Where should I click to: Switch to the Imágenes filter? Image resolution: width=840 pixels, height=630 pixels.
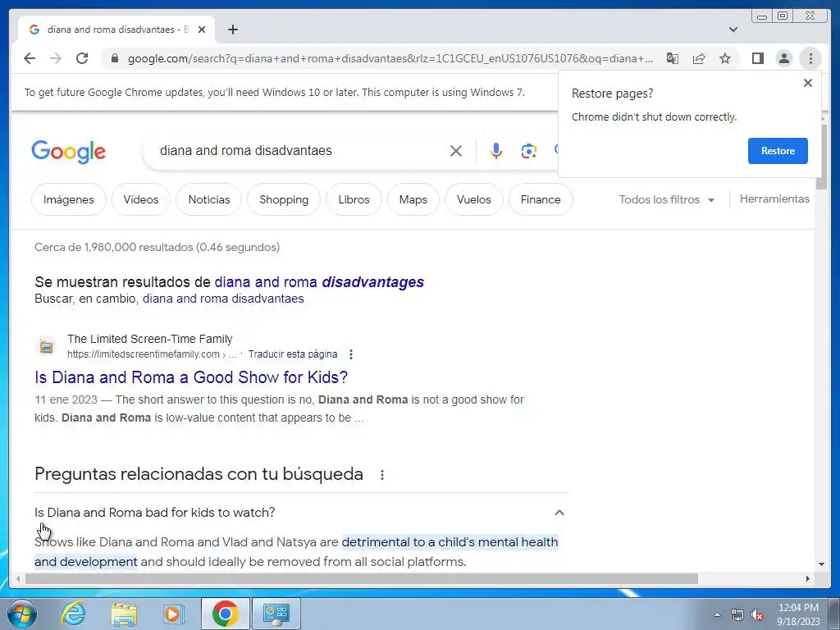[69, 199]
